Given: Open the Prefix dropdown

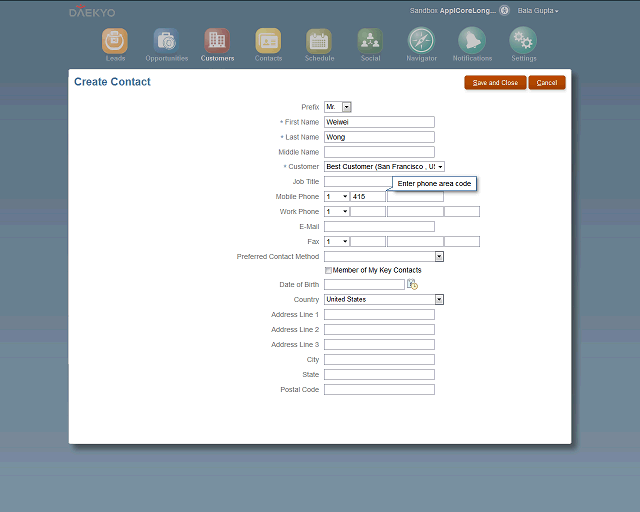Looking at the screenshot, I should coord(347,107).
